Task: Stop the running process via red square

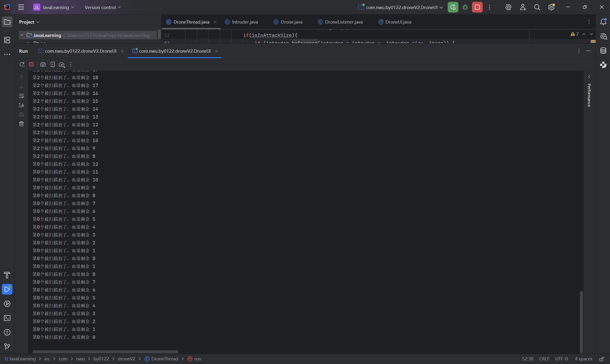Action: click(31, 65)
